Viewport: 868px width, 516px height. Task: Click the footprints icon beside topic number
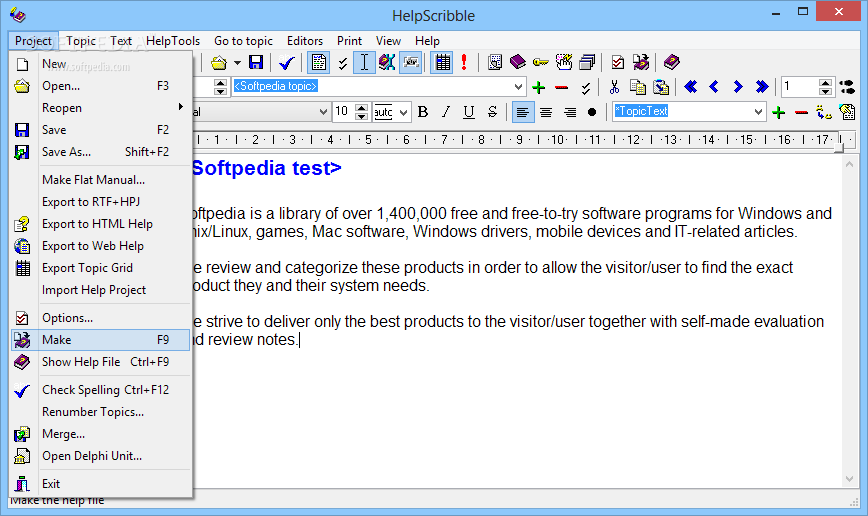click(848, 87)
